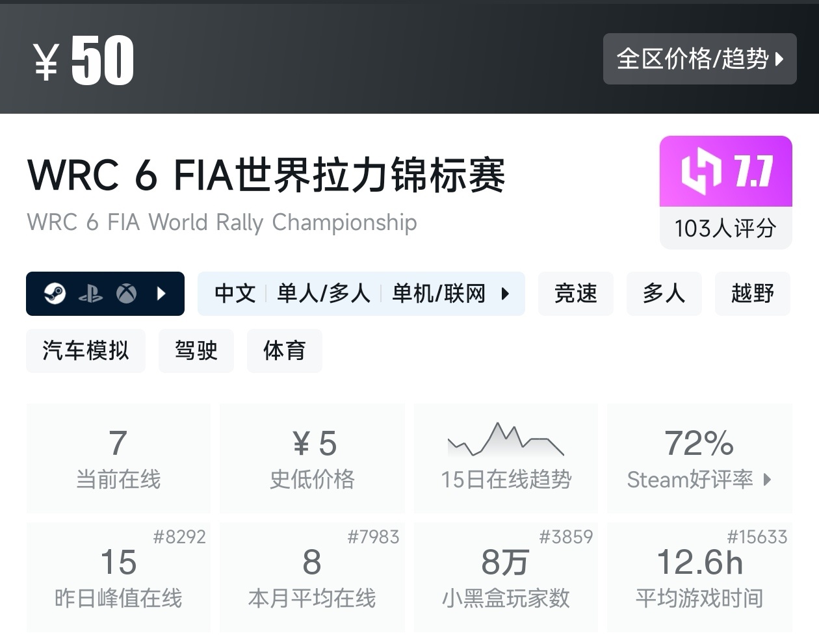Select the 越野 tag
Image resolution: width=819 pixels, height=644 pixels.
tap(753, 294)
